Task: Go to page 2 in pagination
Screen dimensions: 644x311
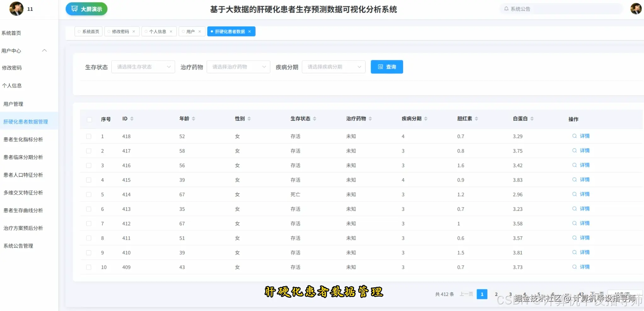Action: click(x=496, y=294)
